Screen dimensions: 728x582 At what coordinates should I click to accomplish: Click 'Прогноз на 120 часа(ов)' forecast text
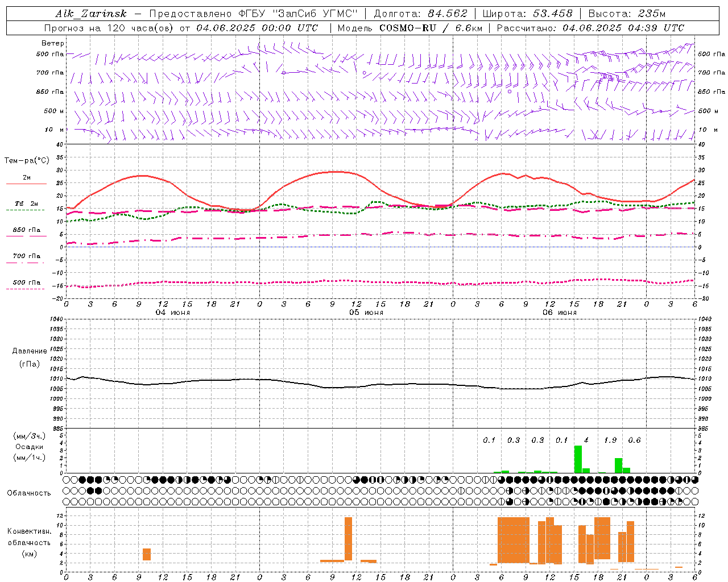click(x=109, y=28)
